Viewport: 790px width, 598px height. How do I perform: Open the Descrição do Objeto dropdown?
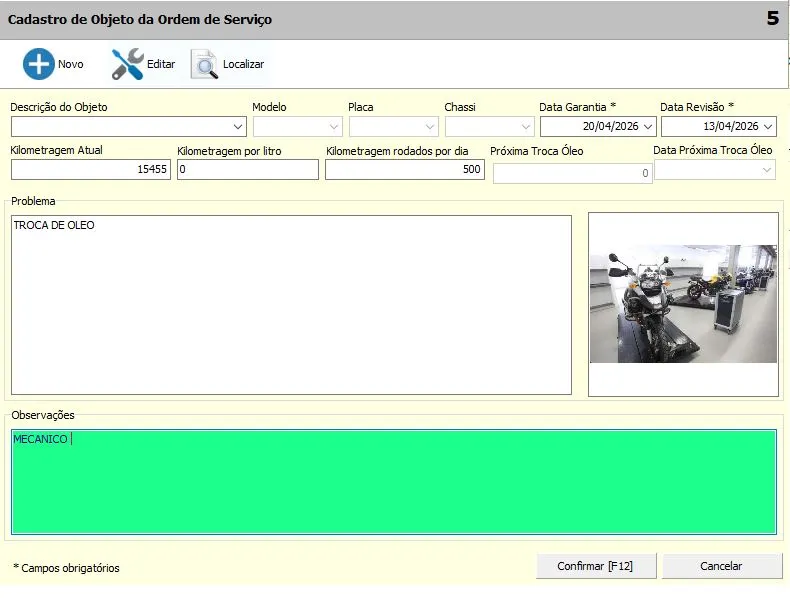(238, 126)
